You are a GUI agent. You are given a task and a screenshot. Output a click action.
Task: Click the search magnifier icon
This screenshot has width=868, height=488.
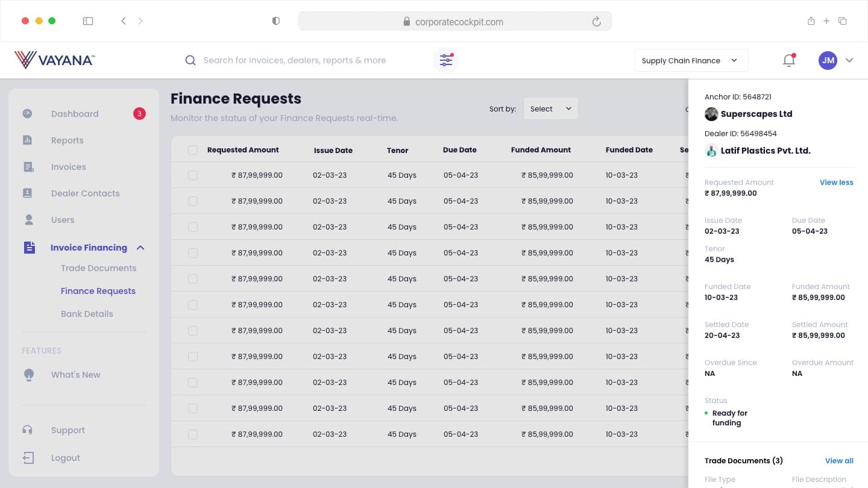[190, 60]
